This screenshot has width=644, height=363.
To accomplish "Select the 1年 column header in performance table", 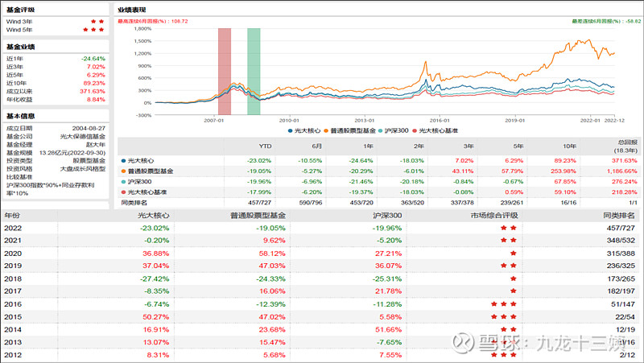I will [368, 146].
